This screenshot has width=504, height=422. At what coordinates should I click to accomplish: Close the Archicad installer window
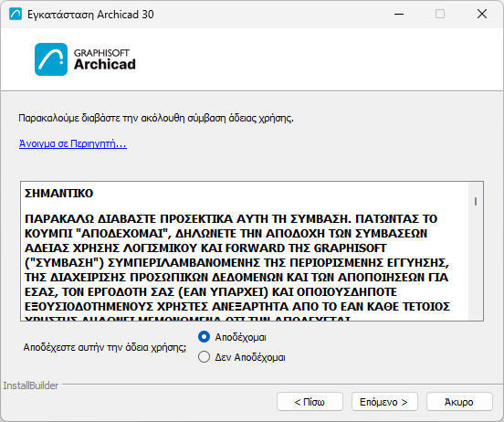point(482,14)
